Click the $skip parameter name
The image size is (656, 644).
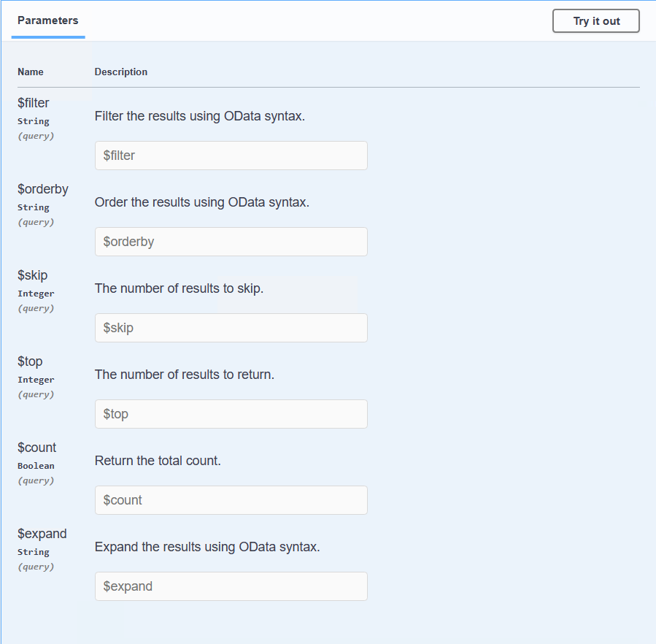pyautogui.click(x=33, y=275)
